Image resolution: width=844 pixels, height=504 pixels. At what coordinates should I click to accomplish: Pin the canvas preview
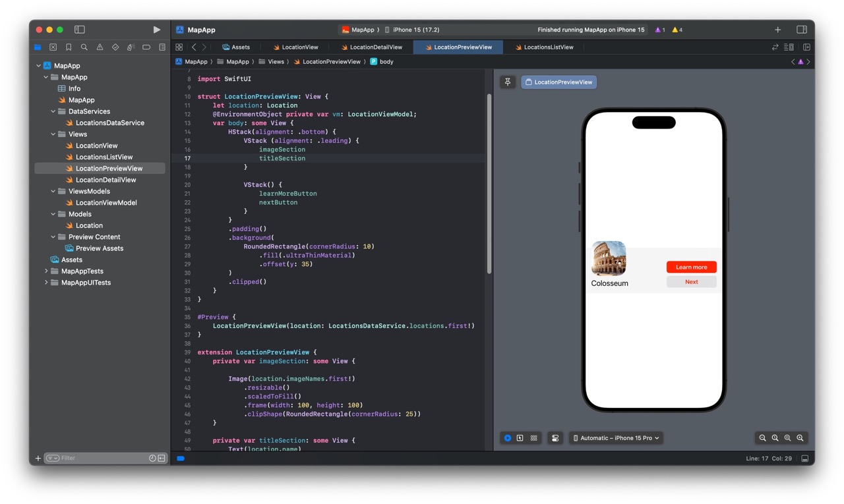[508, 82]
